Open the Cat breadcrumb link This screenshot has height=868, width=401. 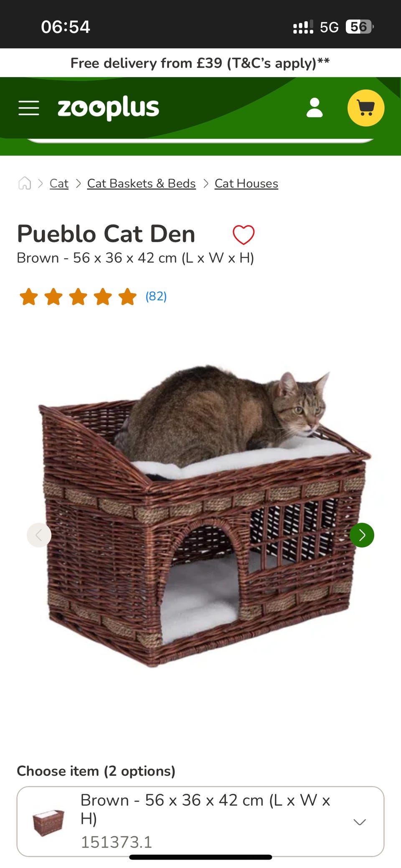click(59, 183)
